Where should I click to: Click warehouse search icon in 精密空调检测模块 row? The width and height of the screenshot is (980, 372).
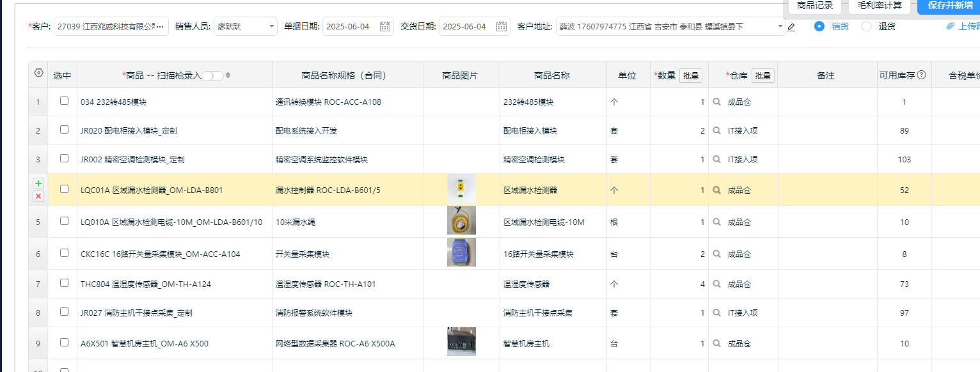pyautogui.click(x=717, y=159)
